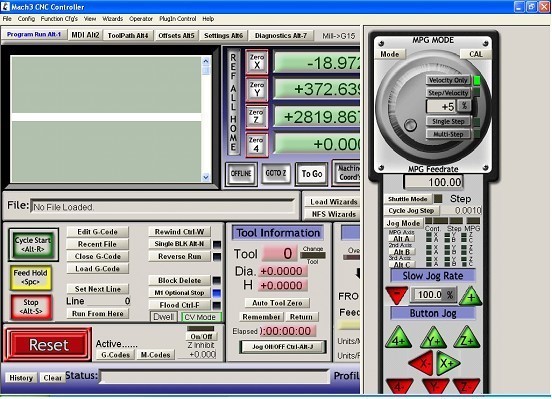Click the MPG Feedrate value field
Screen dimensions: 552x399
click(x=433, y=182)
